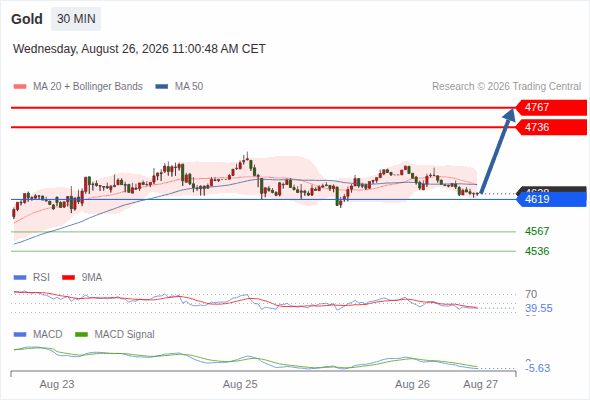Click the Aug 23 date axis label
590x400 pixels.
pyautogui.click(x=57, y=384)
